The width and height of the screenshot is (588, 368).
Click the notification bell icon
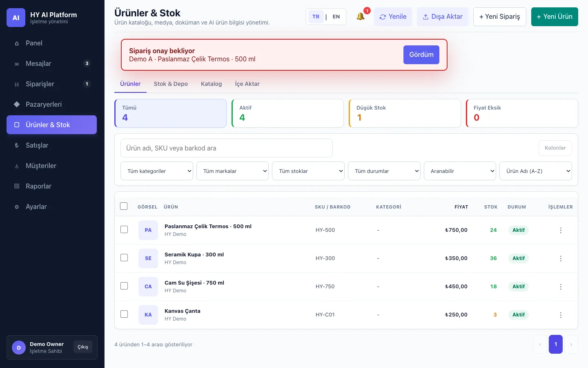(x=361, y=17)
